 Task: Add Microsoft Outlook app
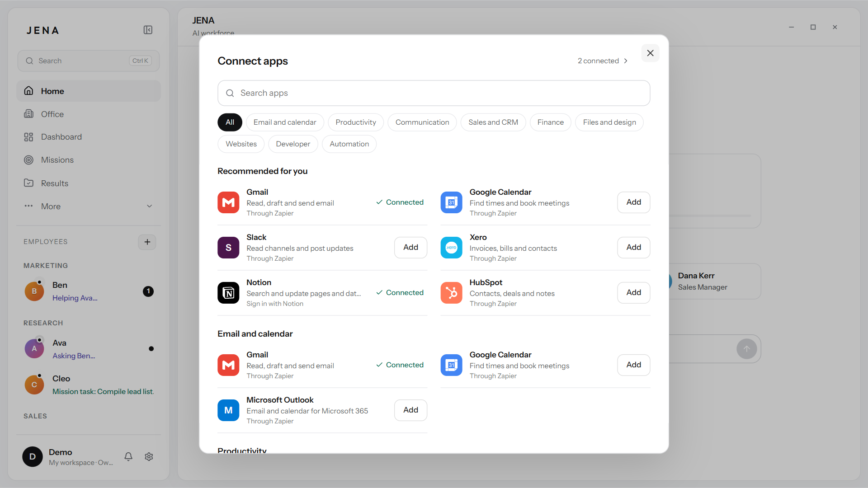410,410
